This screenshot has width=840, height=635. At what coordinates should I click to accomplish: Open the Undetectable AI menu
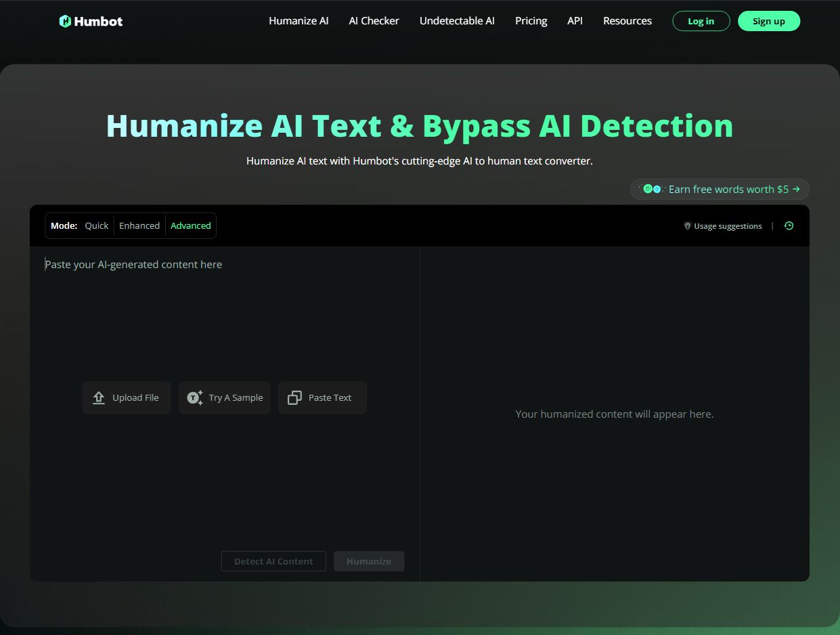457,21
